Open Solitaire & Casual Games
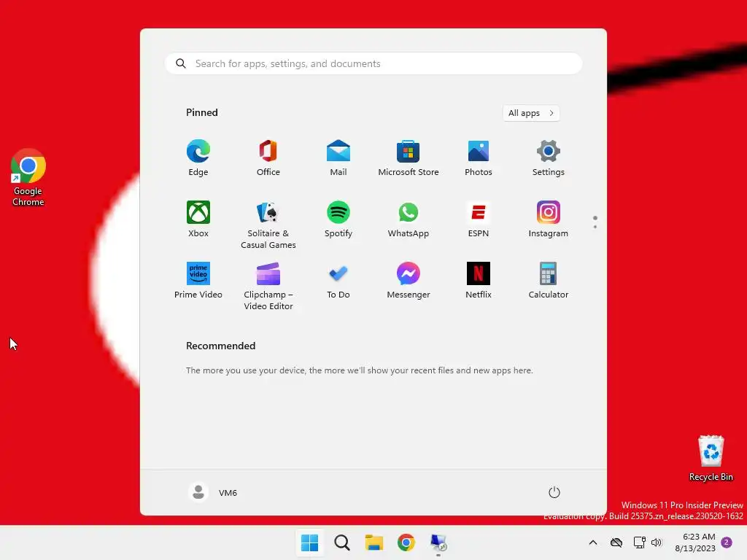The height and width of the screenshot is (560, 747). [x=268, y=225]
